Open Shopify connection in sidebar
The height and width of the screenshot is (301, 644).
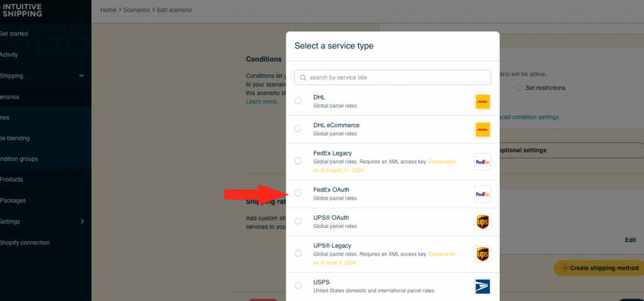[25, 242]
